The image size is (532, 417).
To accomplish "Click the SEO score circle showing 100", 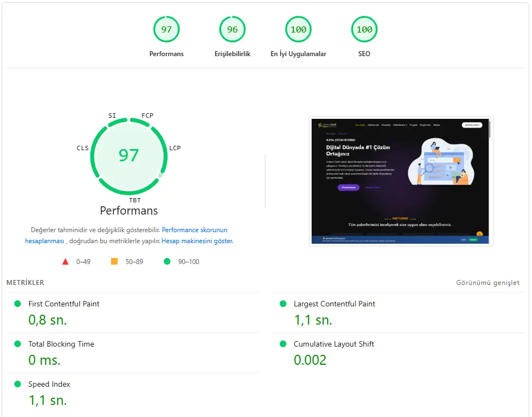I will click(x=364, y=29).
